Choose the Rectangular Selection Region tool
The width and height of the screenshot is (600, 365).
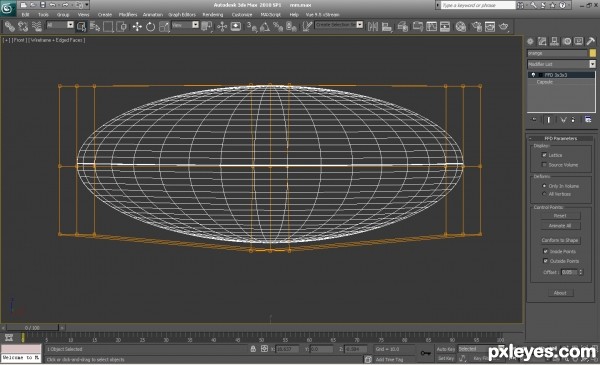pos(108,26)
